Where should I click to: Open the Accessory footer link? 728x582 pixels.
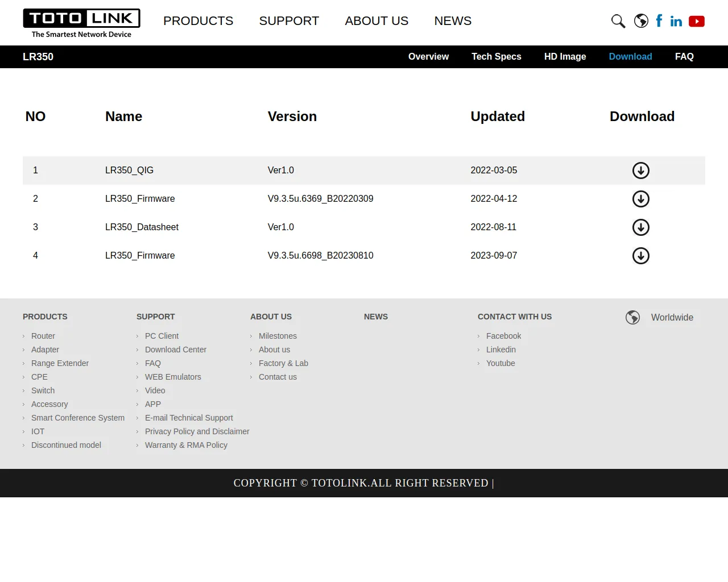49,404
